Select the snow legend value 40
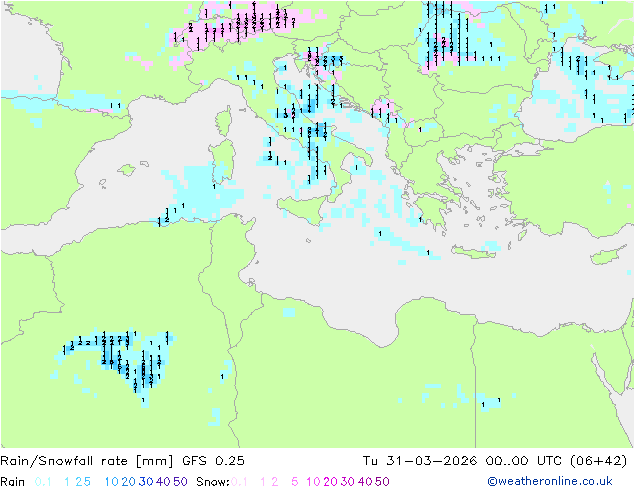Viewport: 634px width, 490px height. [365, 482]
